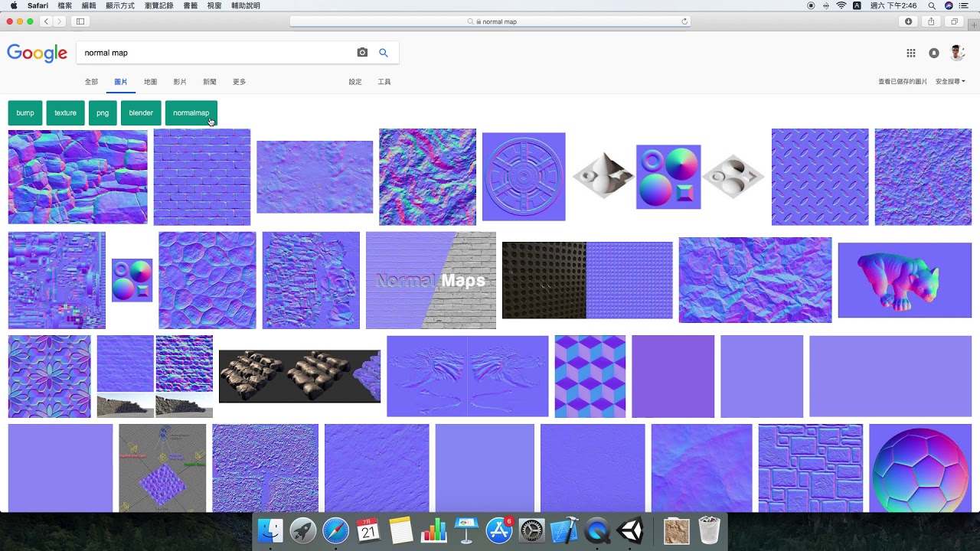Go forward in Safari
Image resolution: width=980 pixels, height=551 pixels.
coord(59,21)
